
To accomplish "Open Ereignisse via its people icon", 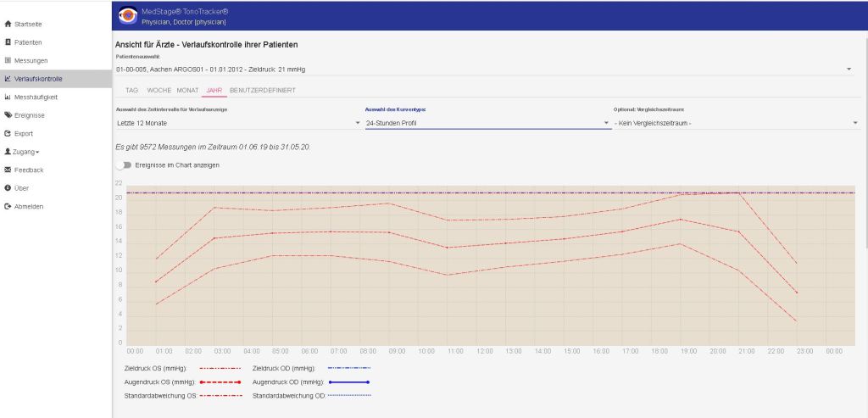I will click(8, 115).
